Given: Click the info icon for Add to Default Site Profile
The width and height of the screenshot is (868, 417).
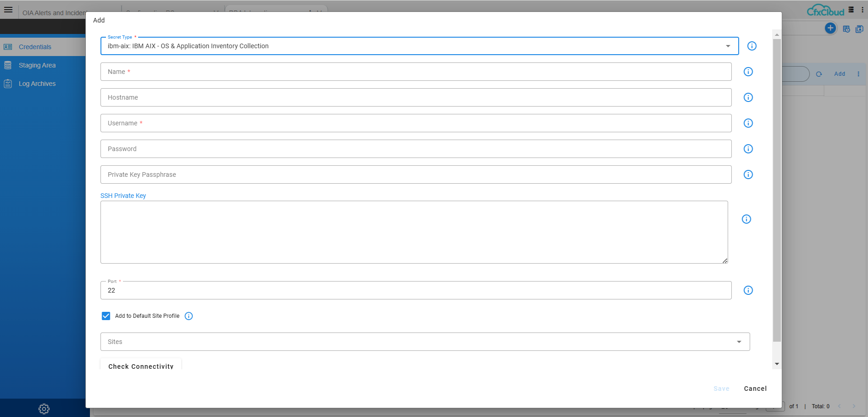Looking at the screenshot, I should click(189, 316).
